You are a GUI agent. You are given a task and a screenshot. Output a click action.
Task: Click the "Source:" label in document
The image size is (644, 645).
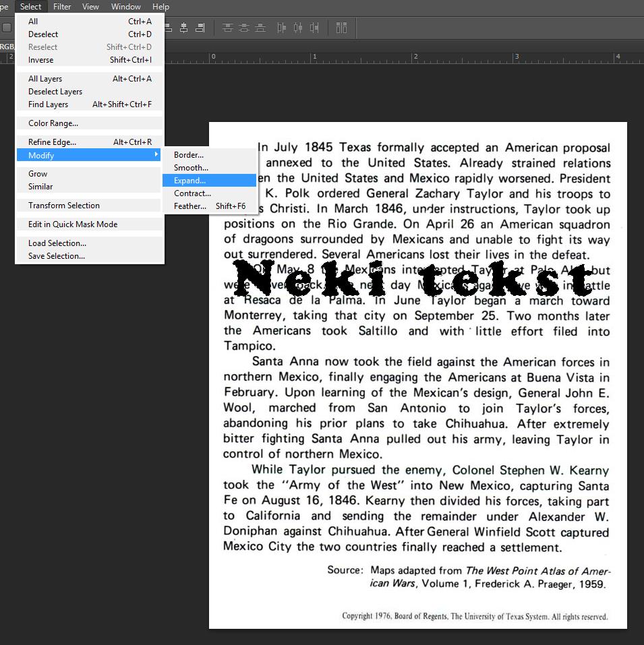345,570
